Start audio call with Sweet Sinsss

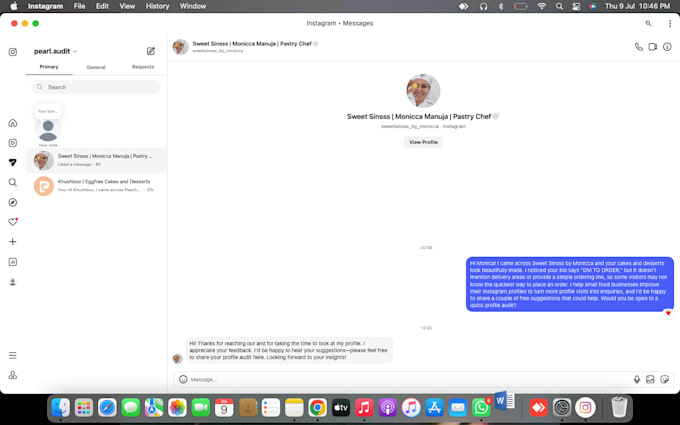638,47
